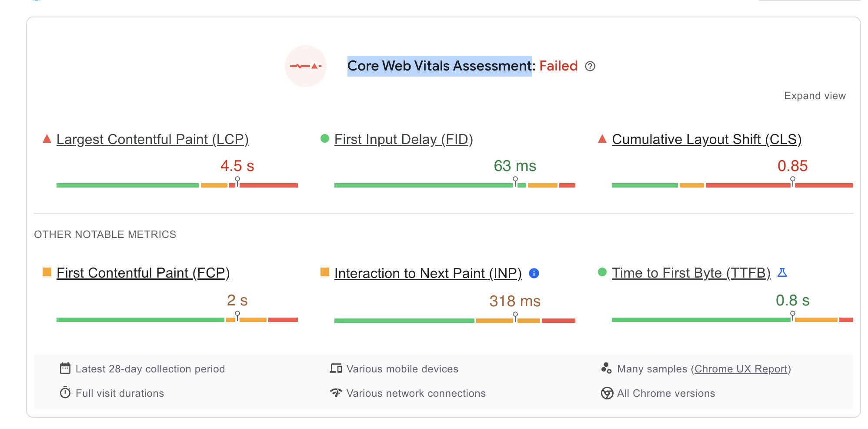Click the mobile devices icon
Image resolution: width=868 pixels, height=429 pixels.
[x=336, y=369]
